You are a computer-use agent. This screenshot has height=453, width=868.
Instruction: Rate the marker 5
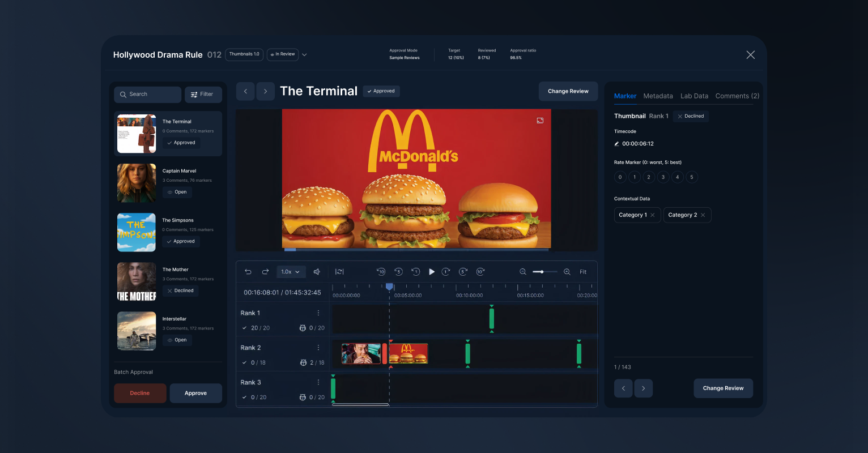tap(692, 177)
